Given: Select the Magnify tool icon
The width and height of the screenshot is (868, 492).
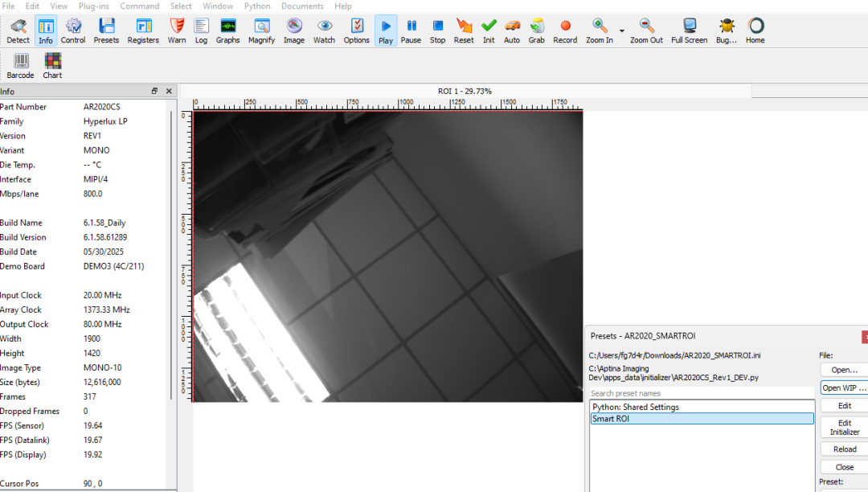Looking at the screenshot, I should point(261,31).
